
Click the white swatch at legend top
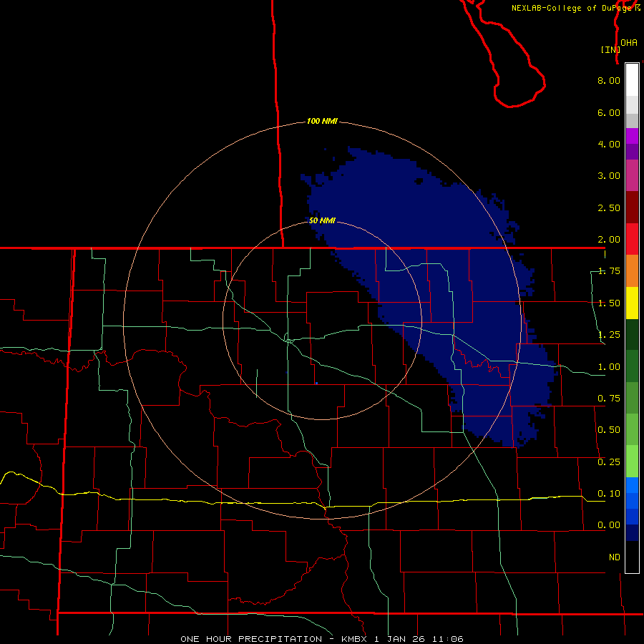point(632,80)
